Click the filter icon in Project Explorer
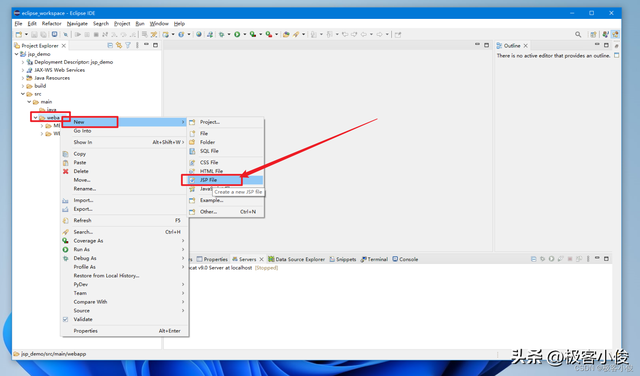 pyautogui.click(x=128, y=45)
